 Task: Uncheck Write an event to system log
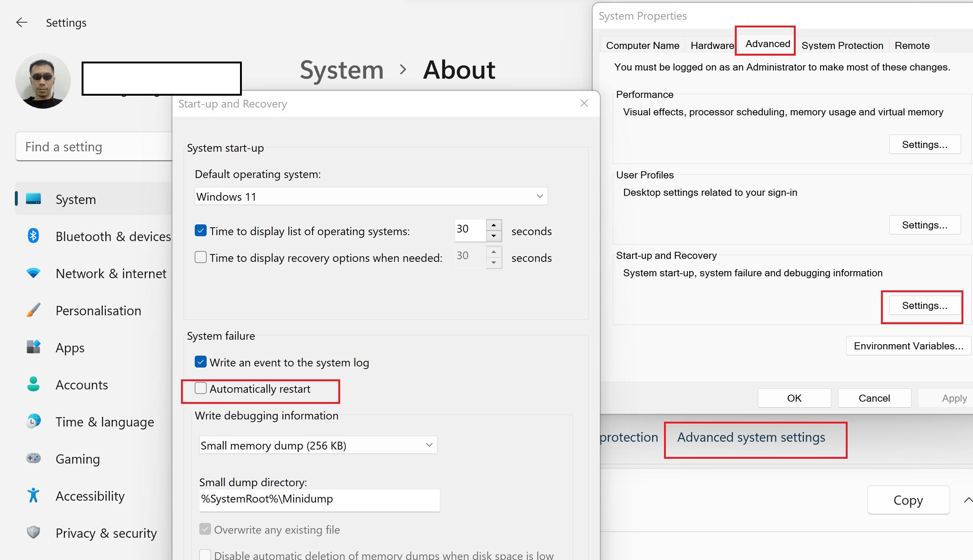click(200, 362)
